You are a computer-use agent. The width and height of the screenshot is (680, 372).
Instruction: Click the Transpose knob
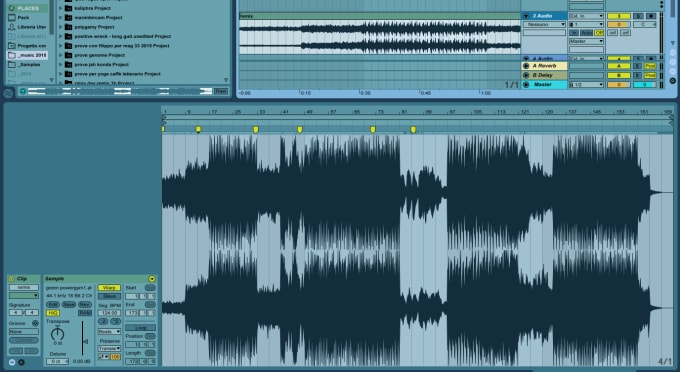pos(57,334)
